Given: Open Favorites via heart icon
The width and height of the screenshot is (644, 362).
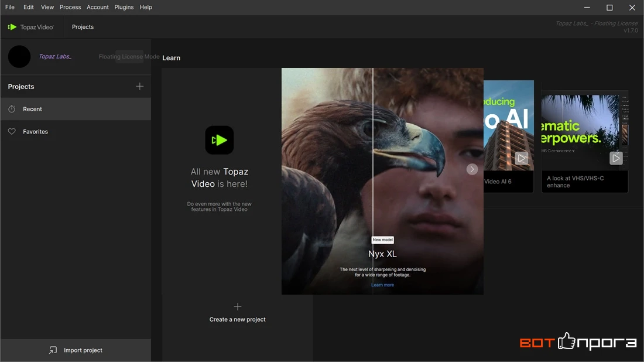Looking at the screenshot, I should [12, 131].
